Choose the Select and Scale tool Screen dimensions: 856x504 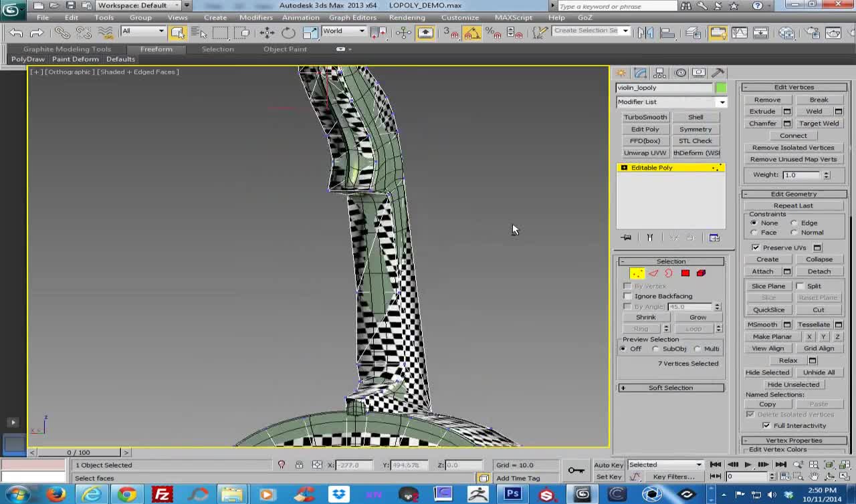pyautogui.click(x=310, y=32)
